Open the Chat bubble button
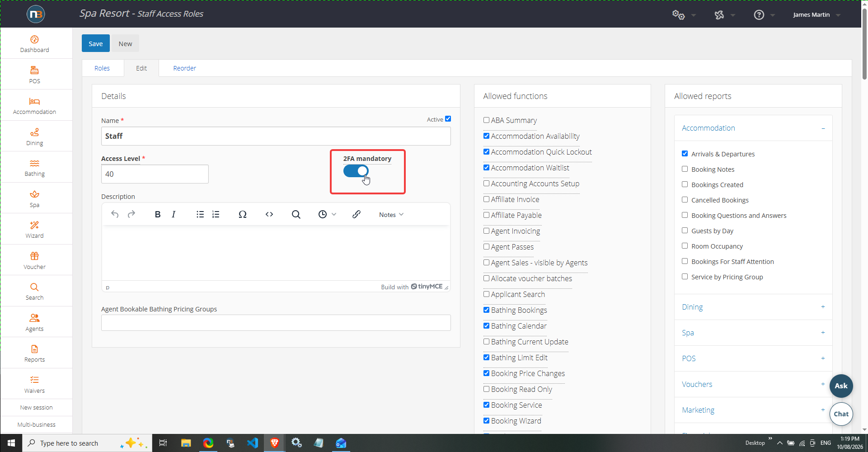This screenshot has width=868, height=452. pyautogui.click(x=841, y=414)
